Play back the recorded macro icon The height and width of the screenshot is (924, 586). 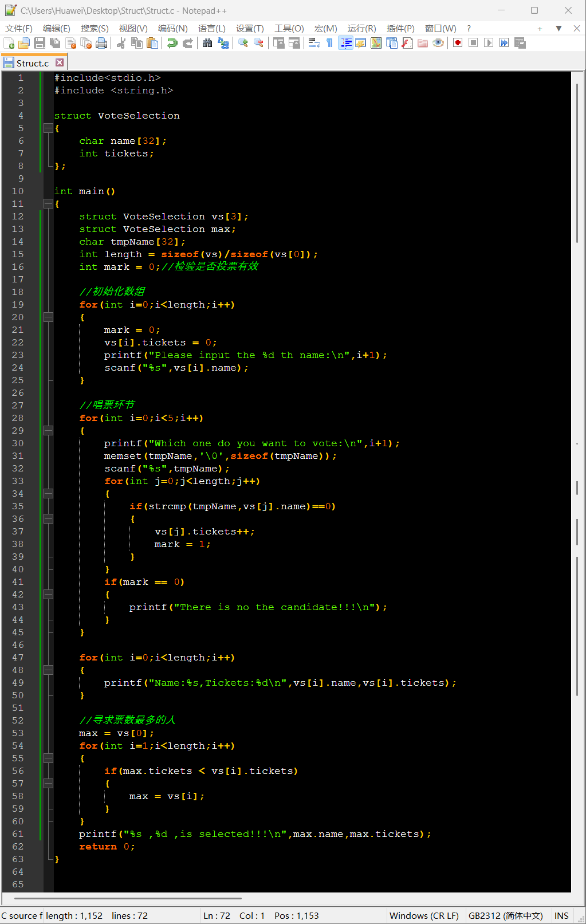coord(489,43)
